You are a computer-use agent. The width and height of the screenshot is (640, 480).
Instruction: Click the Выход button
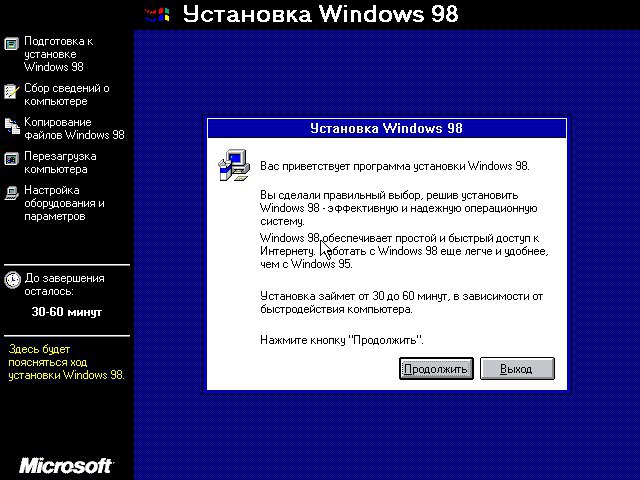[517, 369]
